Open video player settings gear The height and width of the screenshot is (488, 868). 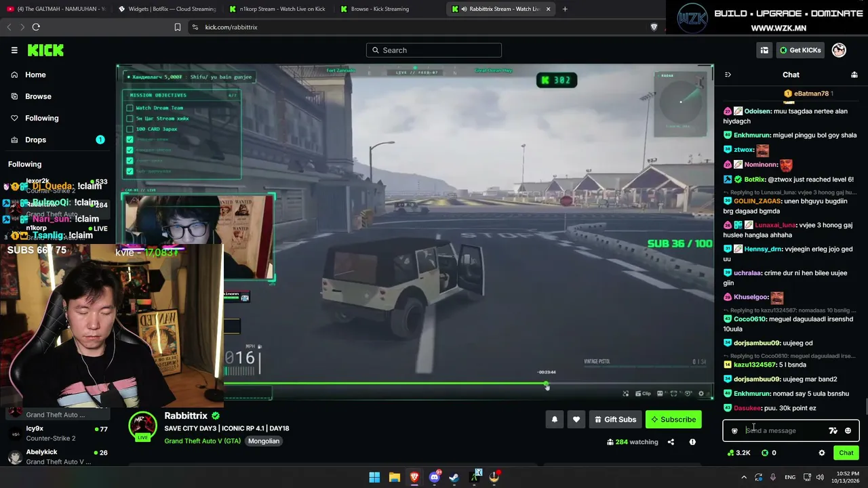[701, 393]
